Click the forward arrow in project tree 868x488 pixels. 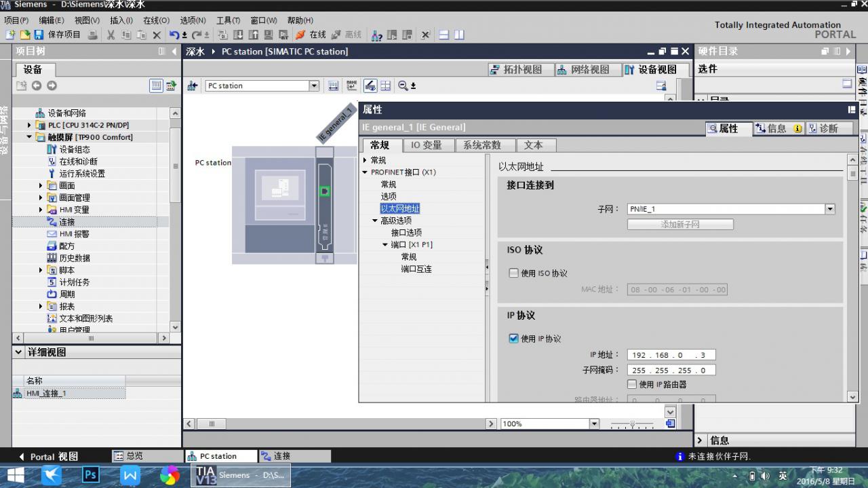pyautogui.click(x=52, y=86)
